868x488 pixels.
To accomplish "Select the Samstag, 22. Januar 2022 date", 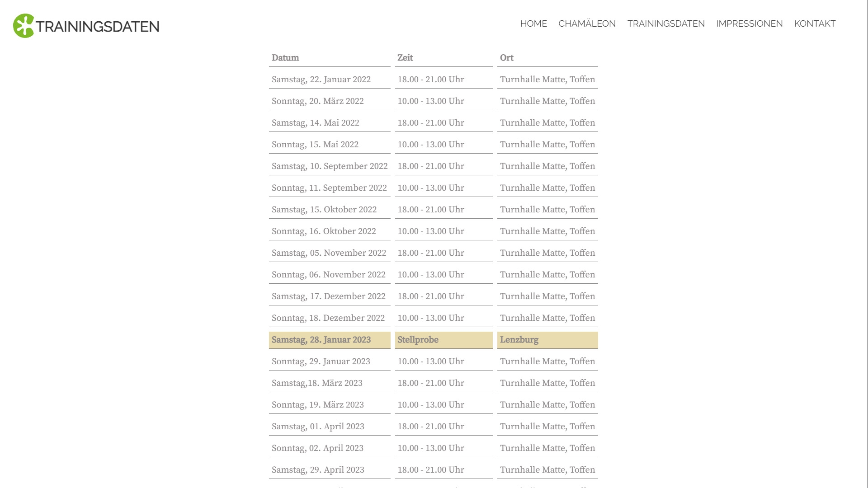I will point(321,80).
